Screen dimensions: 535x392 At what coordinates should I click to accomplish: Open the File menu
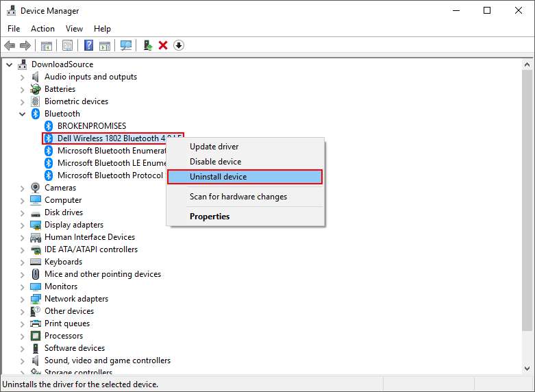(x=14, y=29)
